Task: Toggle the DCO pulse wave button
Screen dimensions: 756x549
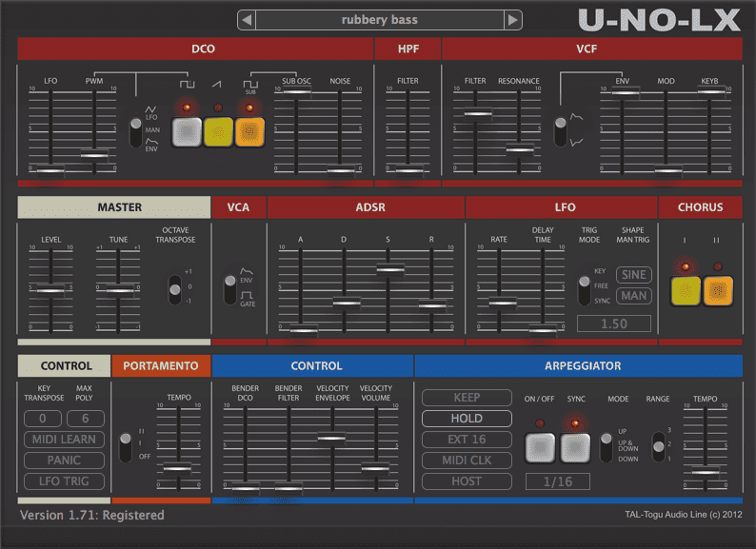Action: pos(187,132)
